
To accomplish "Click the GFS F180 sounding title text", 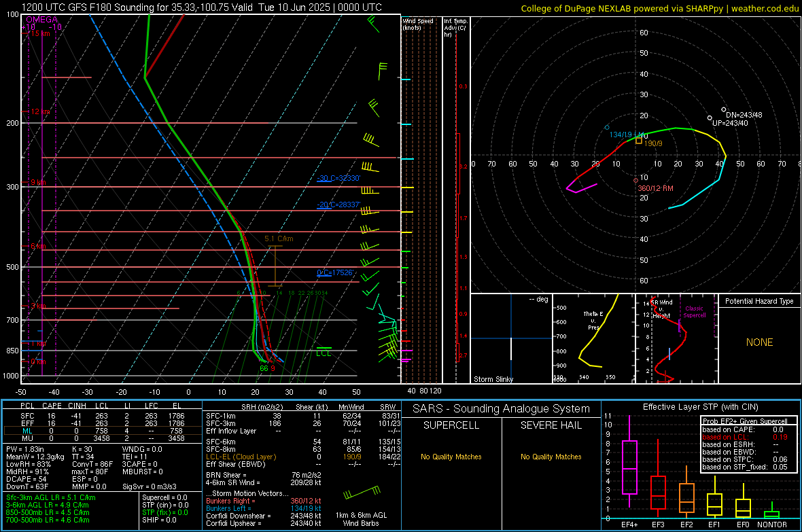I will pyautogui.click(x=202, y=7).
